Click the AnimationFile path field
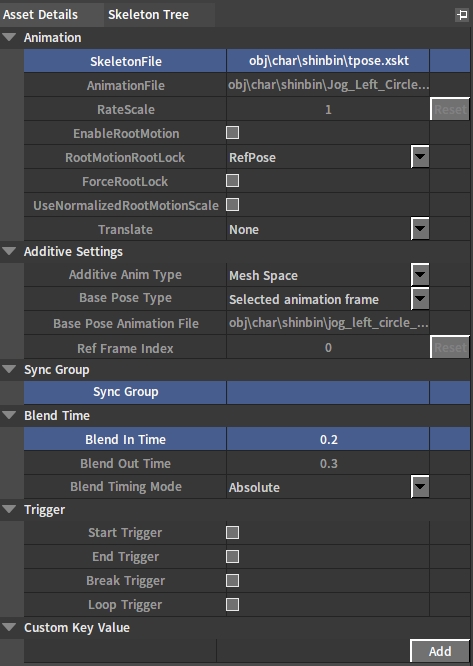473x666 pixels. [x=328, y=85]
